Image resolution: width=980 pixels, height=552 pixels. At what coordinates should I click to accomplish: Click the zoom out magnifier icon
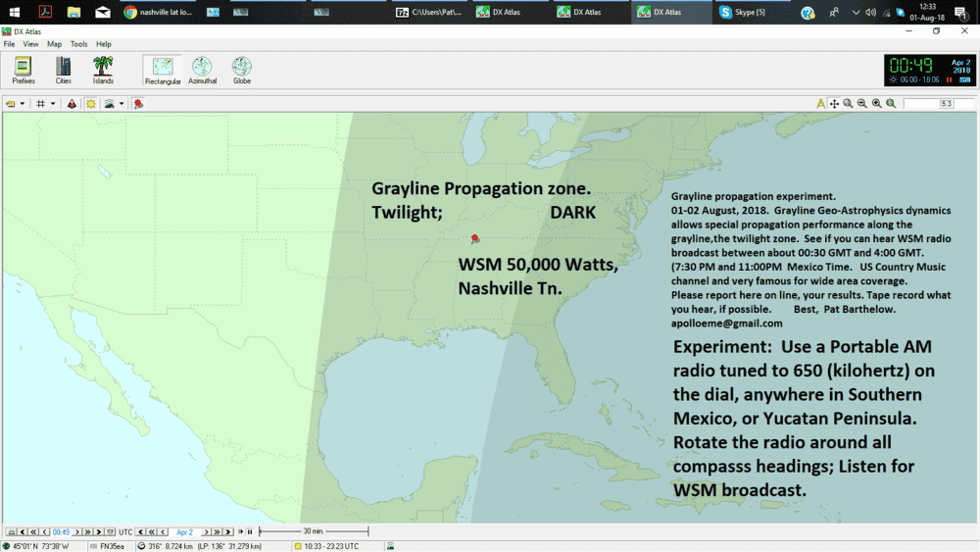pyautogui.click(x=861, y=104)
